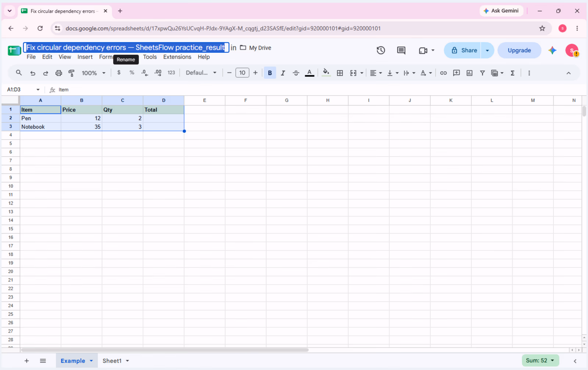Open the font family dropdown
The width and height of the screenshot is (588, 370).
201,73
